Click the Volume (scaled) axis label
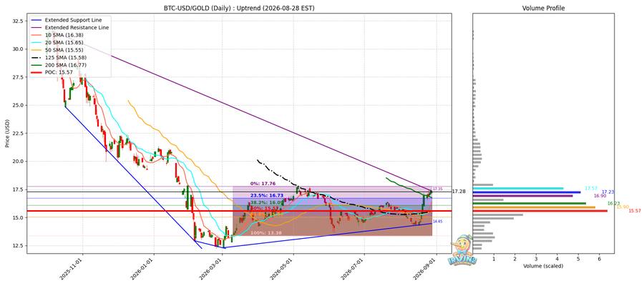Screen dimensions: 644x286 pyautogui.click(x=543, y=266)
